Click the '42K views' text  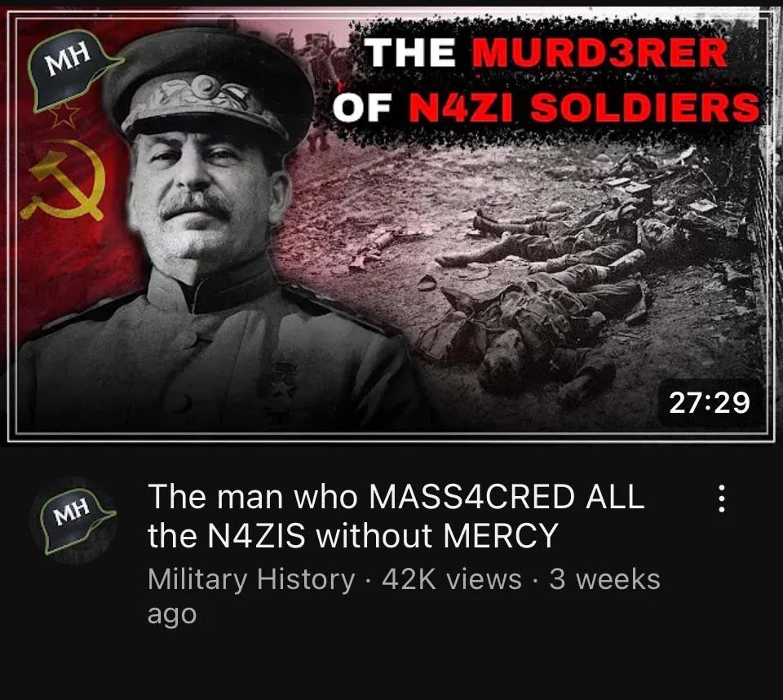coord(451,579)
